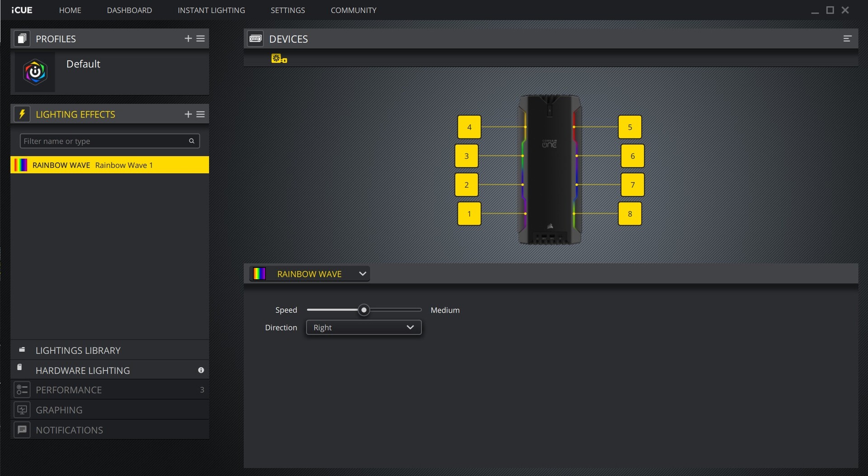Viewport: 868px width, 476px height.
Task: Maximize the iCUE window
Action: point(830,10)
